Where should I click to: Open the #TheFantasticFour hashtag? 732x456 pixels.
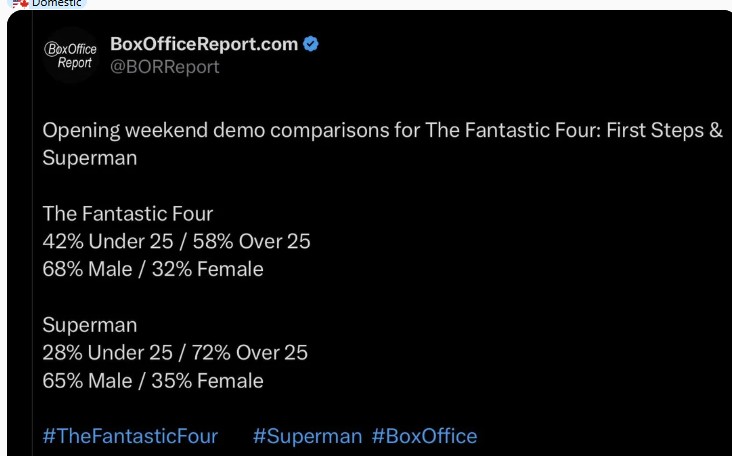pyautogui.click(x=130, y=436)
